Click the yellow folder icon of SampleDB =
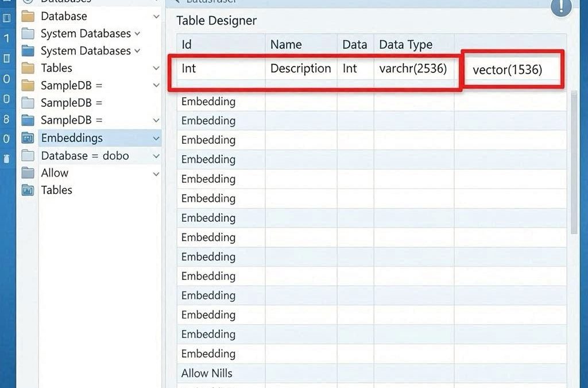The image size is (588, 388). [28, 86]
